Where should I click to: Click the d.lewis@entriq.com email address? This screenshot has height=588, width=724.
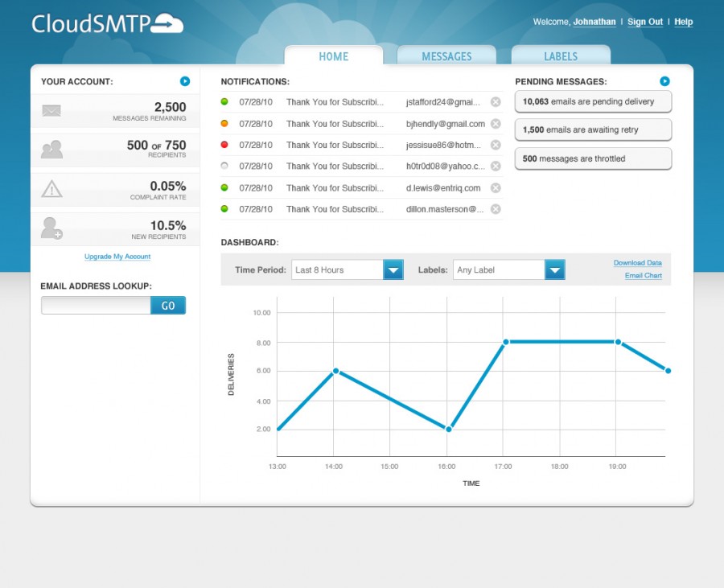click(443, 188)
